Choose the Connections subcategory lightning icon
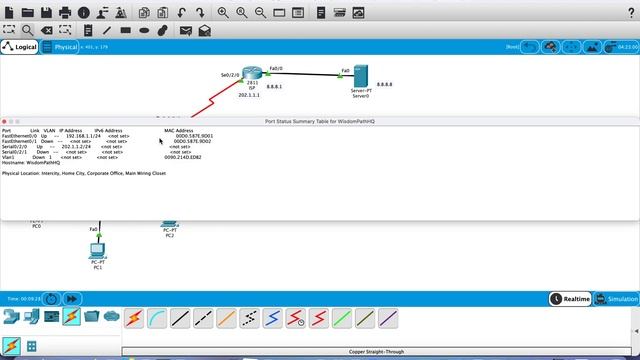The width and height of the screenshot is (640, 360). pos(11,346)
